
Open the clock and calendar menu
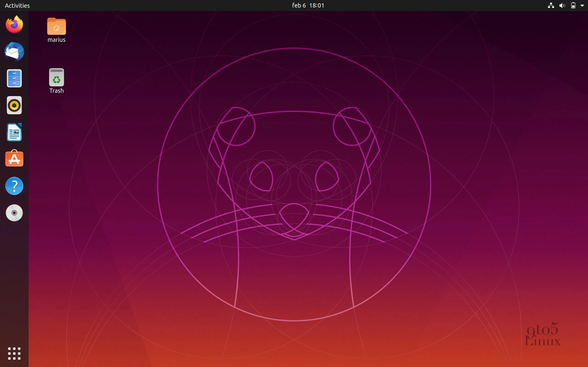[x=308, y=5]
